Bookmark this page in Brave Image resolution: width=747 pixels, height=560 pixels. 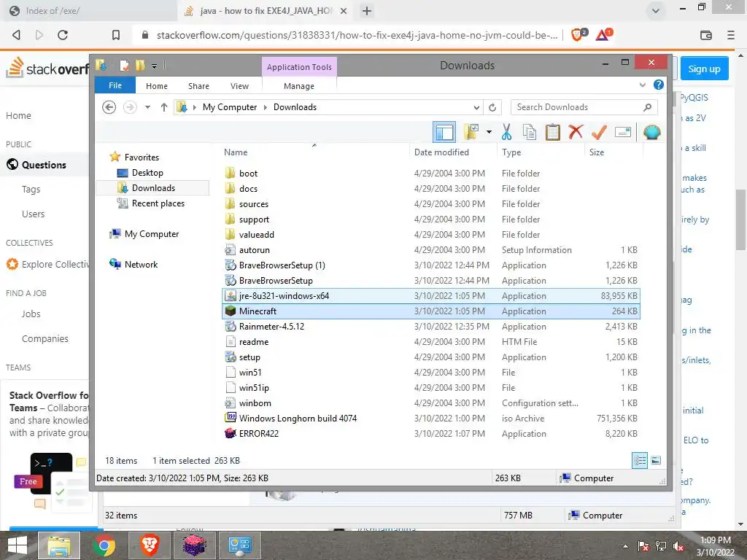(x=116, y=35)
